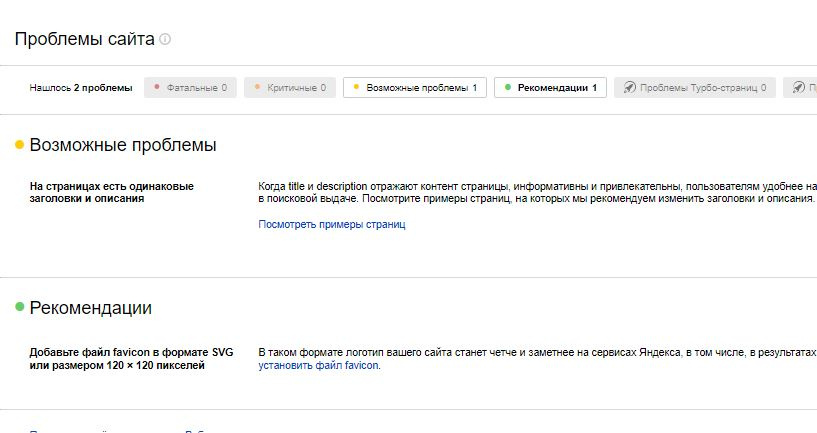817x433 pixels.
Task: Click the green dot on Рекомендации filter
Action: 508,88
